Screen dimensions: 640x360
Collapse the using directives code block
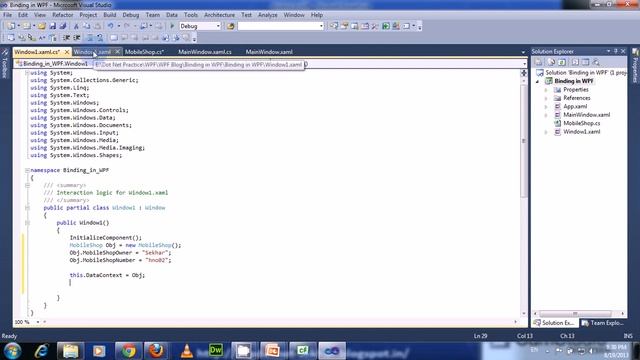coord(27,73)
